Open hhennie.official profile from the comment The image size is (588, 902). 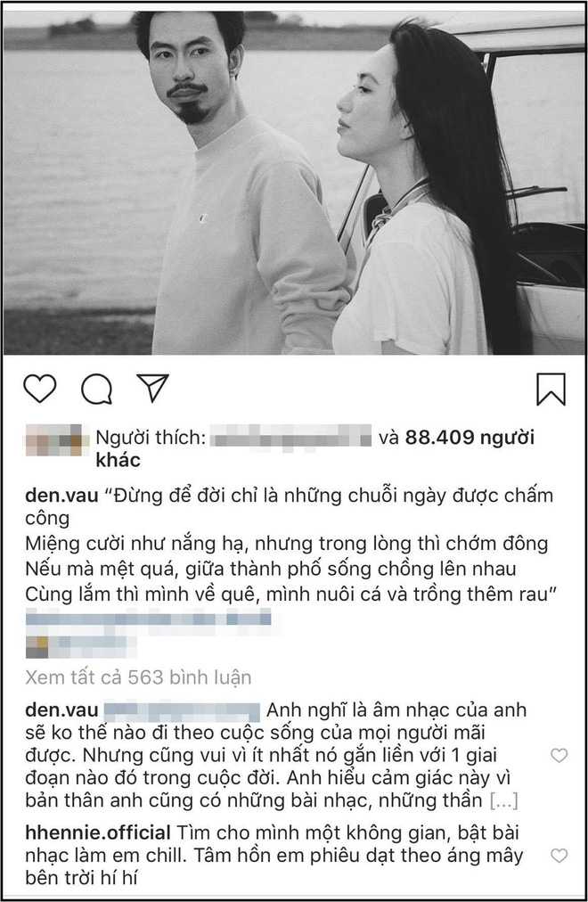(98, 832)
